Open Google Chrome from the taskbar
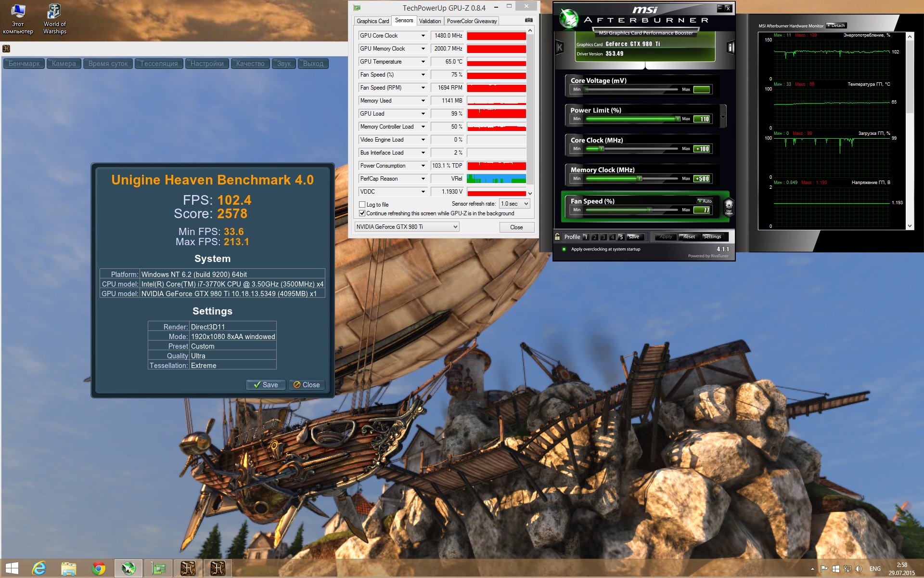The image size is (924, 578). pos(99,568)
